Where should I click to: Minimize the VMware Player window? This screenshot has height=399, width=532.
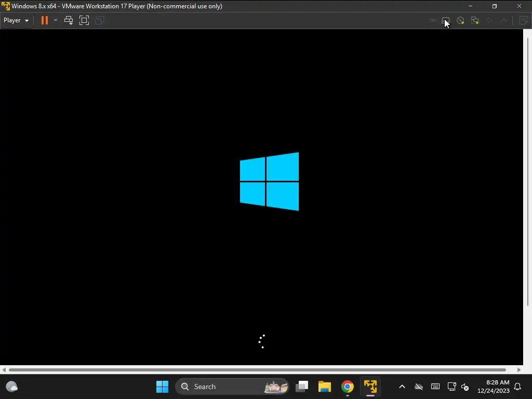pyautogui.click(x=470, y=6)
